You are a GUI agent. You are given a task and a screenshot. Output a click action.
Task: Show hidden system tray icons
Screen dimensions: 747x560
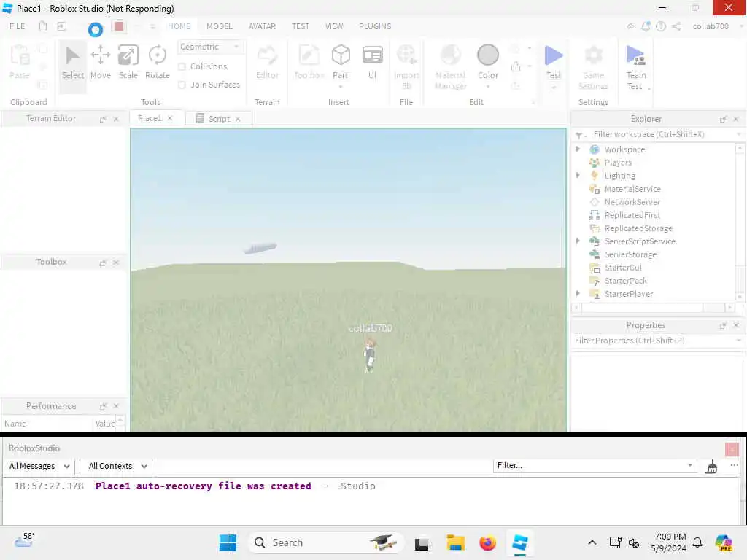pyautogui.click(x=592, y=542)
